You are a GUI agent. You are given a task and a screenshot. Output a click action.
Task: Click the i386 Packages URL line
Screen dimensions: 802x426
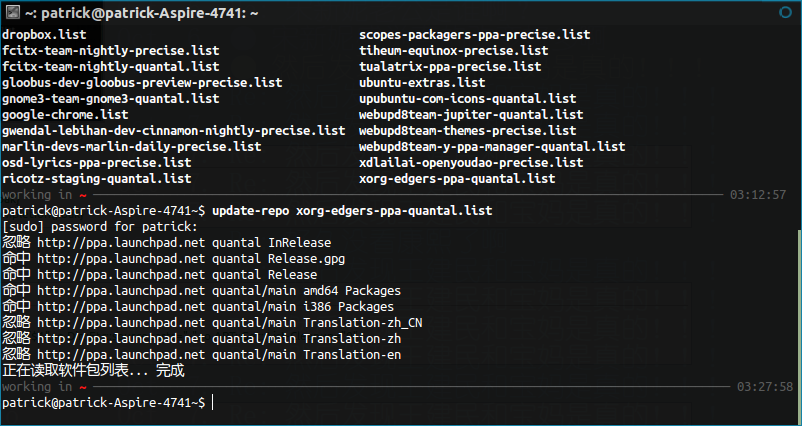(x=198, y=307)
